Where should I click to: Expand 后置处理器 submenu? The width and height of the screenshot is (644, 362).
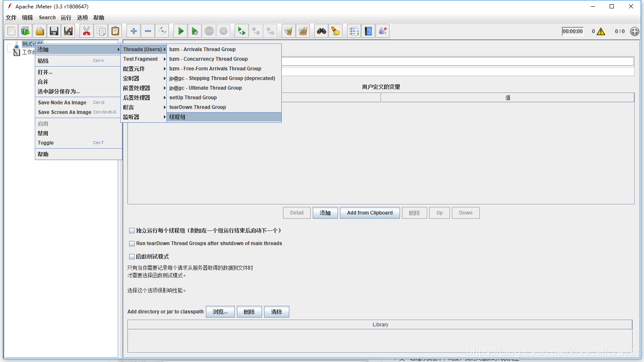coord(144,98)
